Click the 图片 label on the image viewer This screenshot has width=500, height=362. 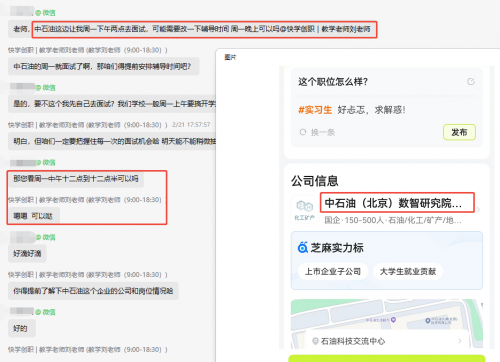pos(230,57)
